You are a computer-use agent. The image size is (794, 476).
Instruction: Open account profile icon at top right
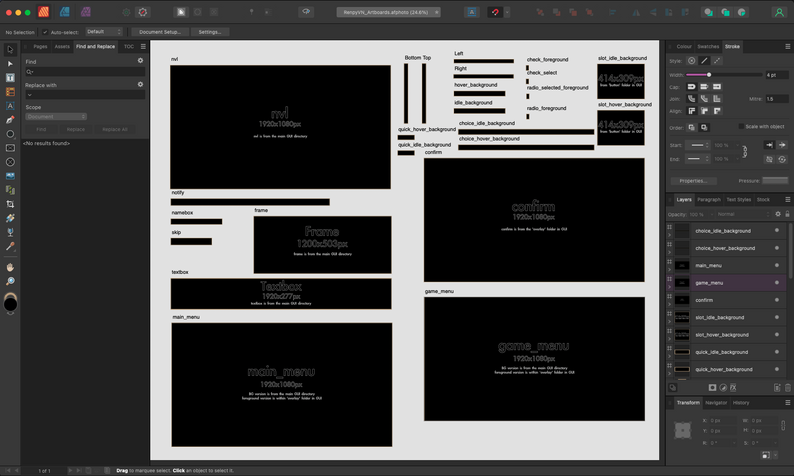click(x=779, y=12)
